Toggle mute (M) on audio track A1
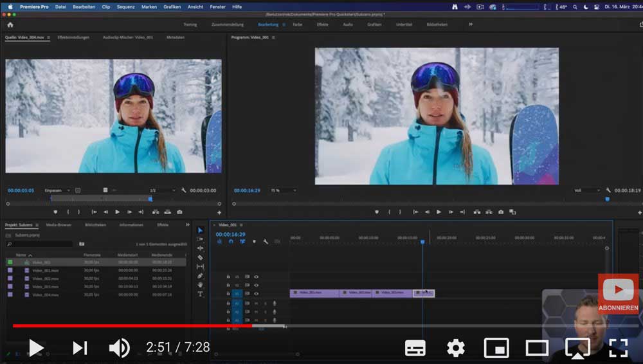The height and width of the screenshot is (364, 643). pos(256,303)
